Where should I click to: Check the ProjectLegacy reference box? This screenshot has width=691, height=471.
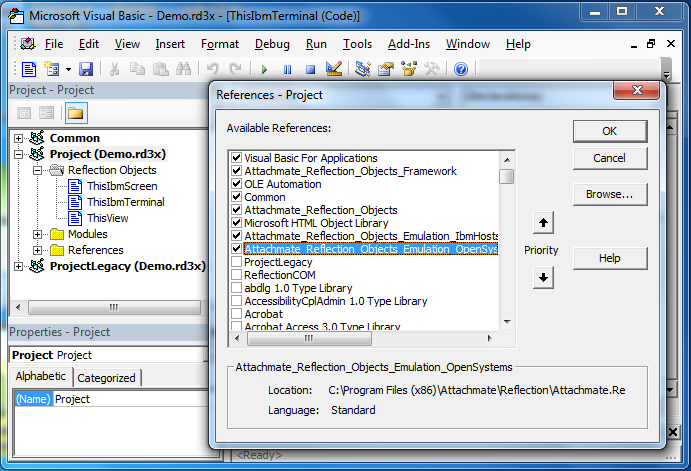coord(236,262)
